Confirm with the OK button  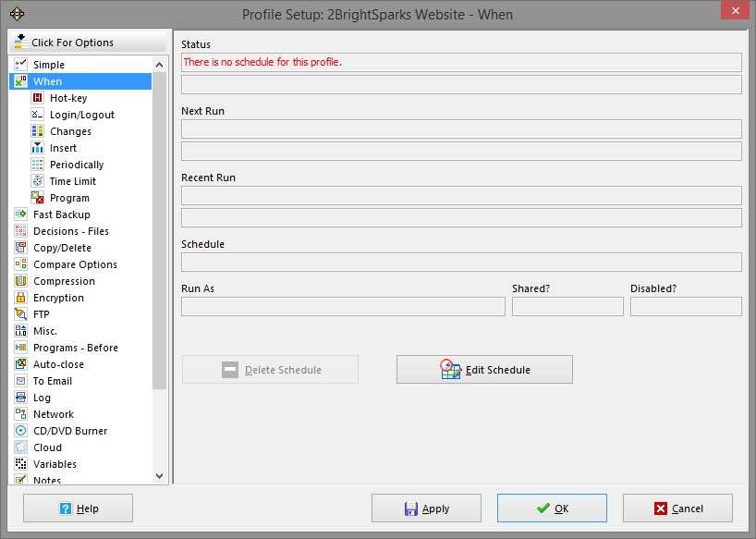point(552,508)
